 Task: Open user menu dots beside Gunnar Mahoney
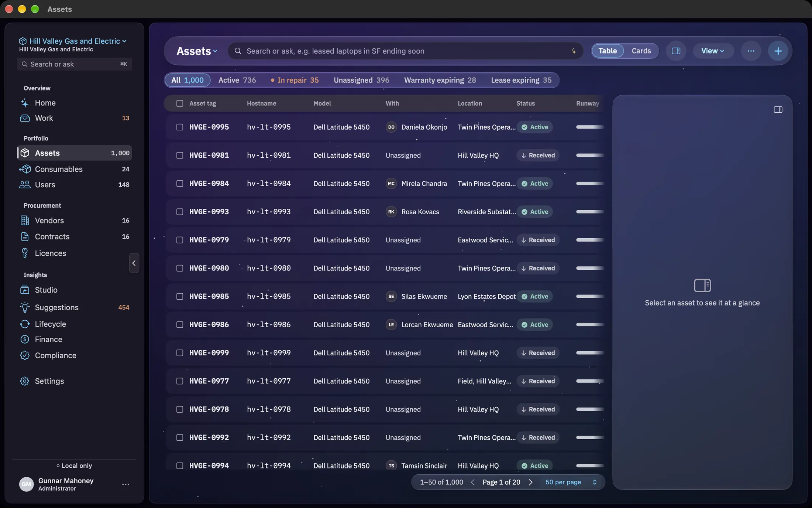point(125,484)
